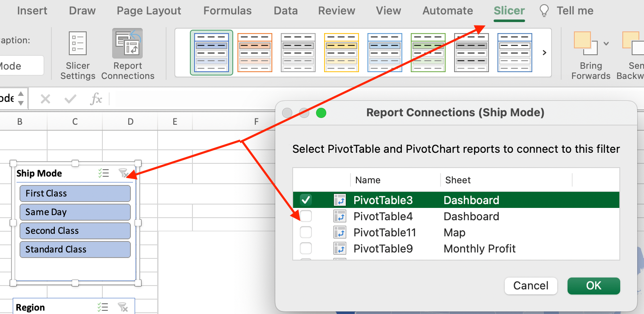Open the Automate ribbon tab
644x314 pixels.
click(x=448, y=11)
